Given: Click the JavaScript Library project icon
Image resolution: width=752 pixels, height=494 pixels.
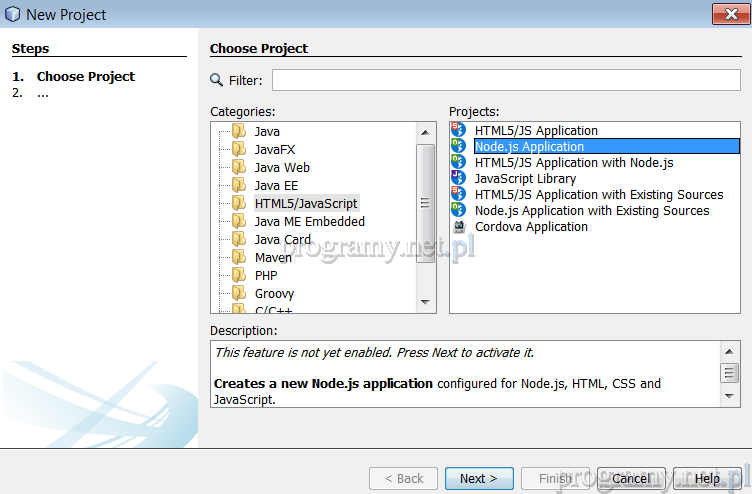Looking at the screenshot, I should click(459, 178).
